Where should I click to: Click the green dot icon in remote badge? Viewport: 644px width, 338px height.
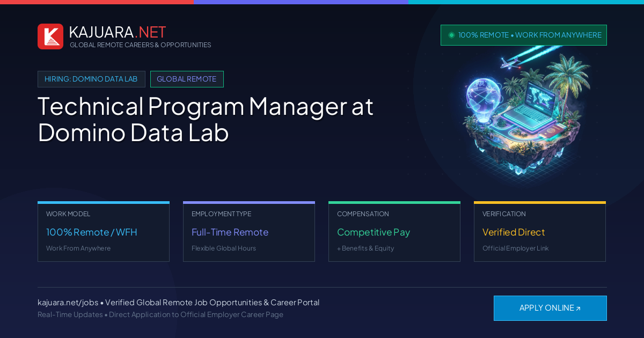coord(451,35)
